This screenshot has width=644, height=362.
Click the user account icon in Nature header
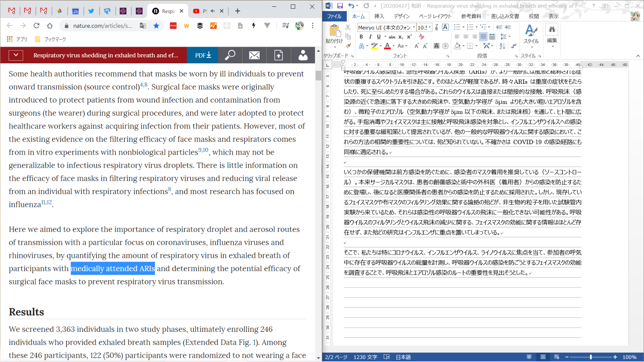tap(303, 55)
